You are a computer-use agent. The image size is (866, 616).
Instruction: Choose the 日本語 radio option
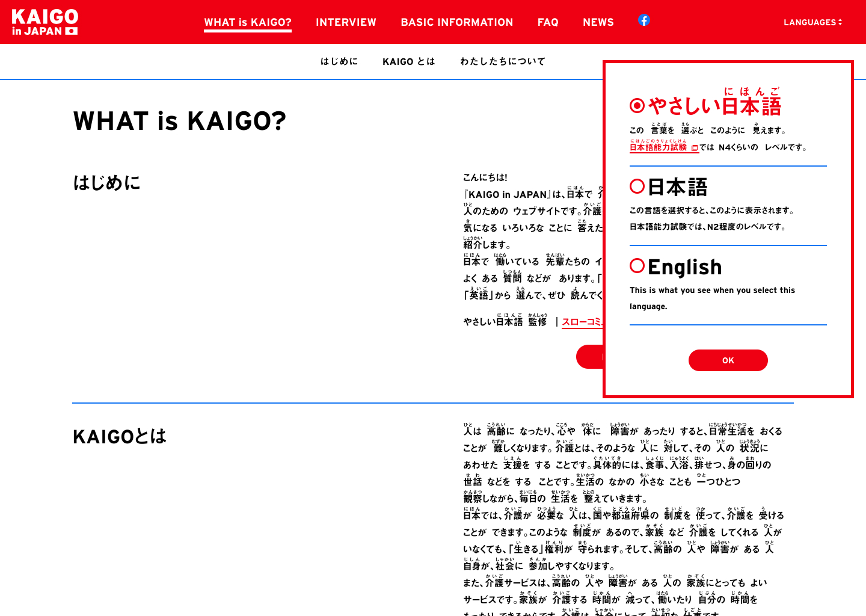click(637, 186)
